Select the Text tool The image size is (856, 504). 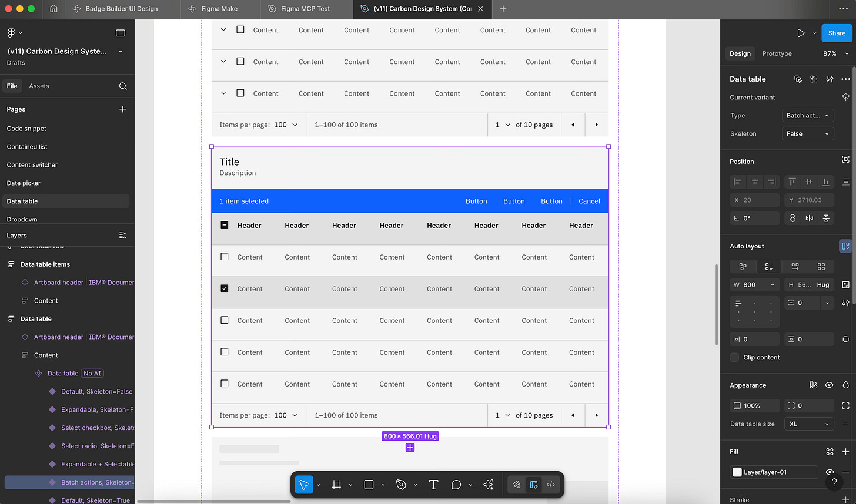(x=433, y=484)
